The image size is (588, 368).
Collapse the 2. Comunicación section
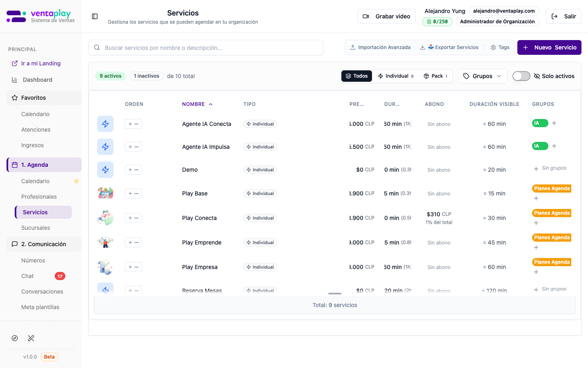[44, 244]
